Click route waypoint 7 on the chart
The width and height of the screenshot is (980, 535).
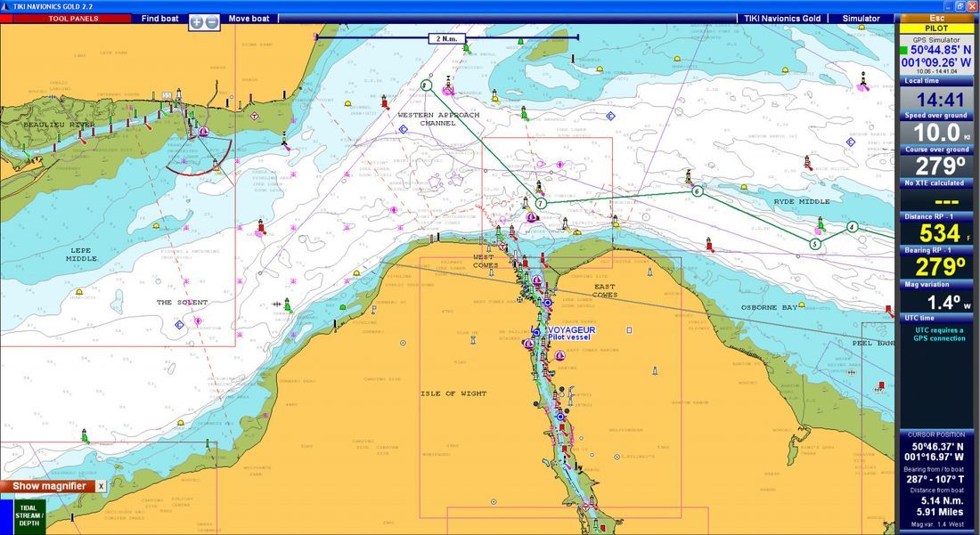point(540,204)
